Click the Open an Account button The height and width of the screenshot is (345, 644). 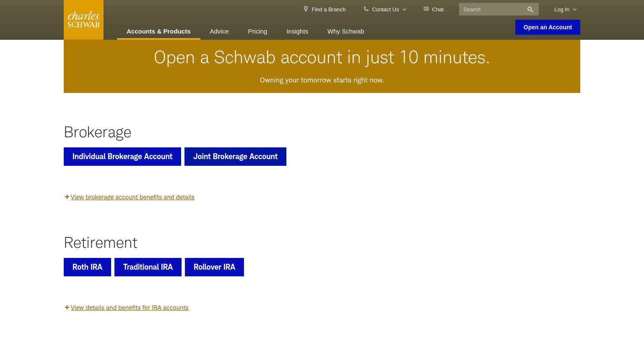tap(548, 27)
